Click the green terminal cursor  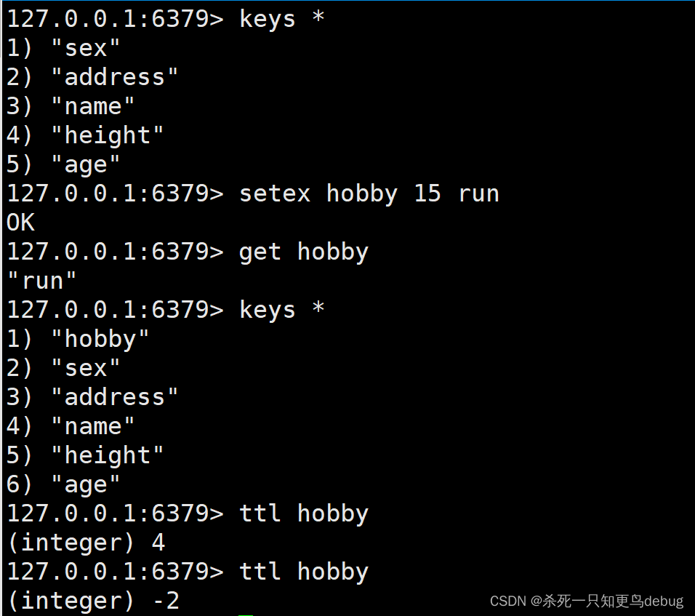click(x=246, y=615)
